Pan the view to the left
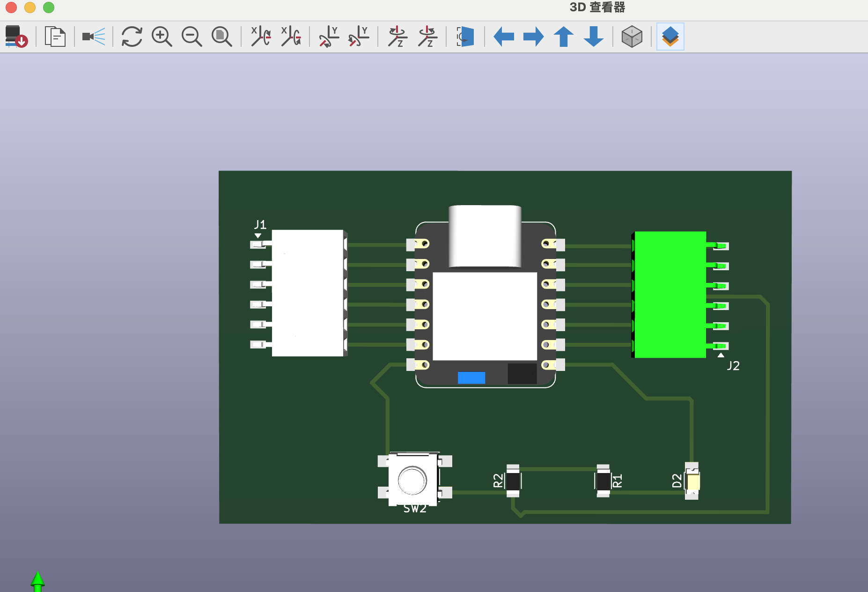This screenshot has width=868, height=592. (503, 36)
